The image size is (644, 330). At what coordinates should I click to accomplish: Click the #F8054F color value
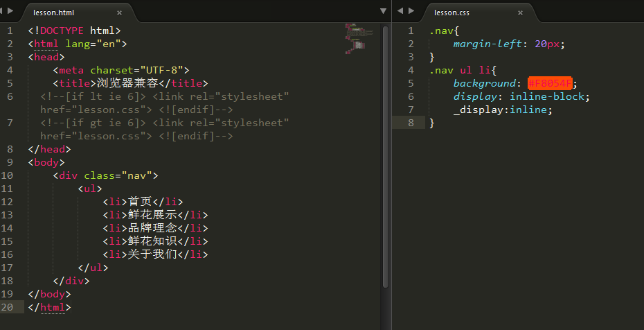(550, 83)
